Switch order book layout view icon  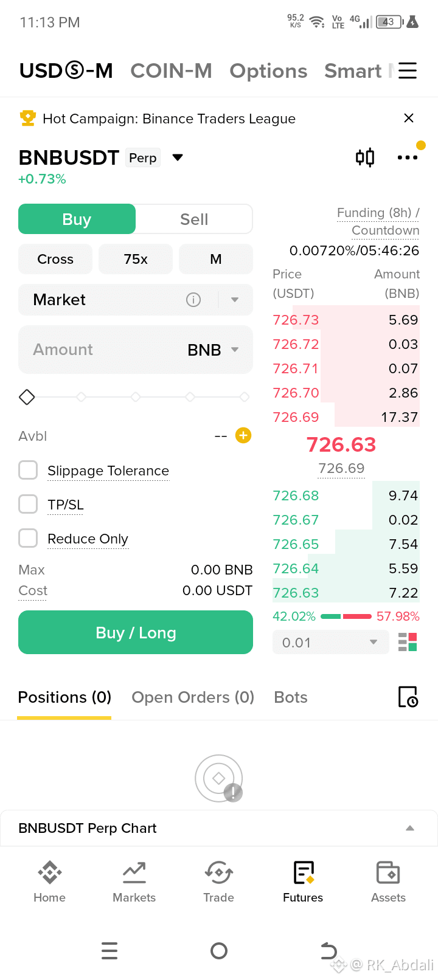pos(408,642)
